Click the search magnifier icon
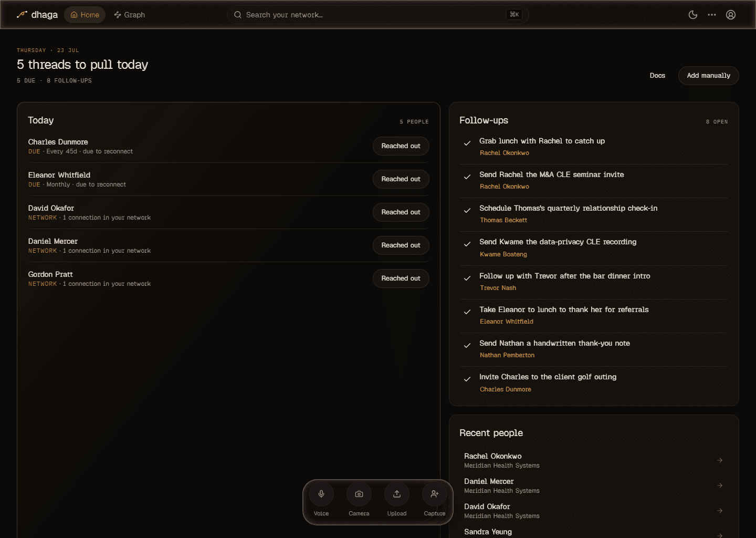756x538 pixels. coord(238,15)
